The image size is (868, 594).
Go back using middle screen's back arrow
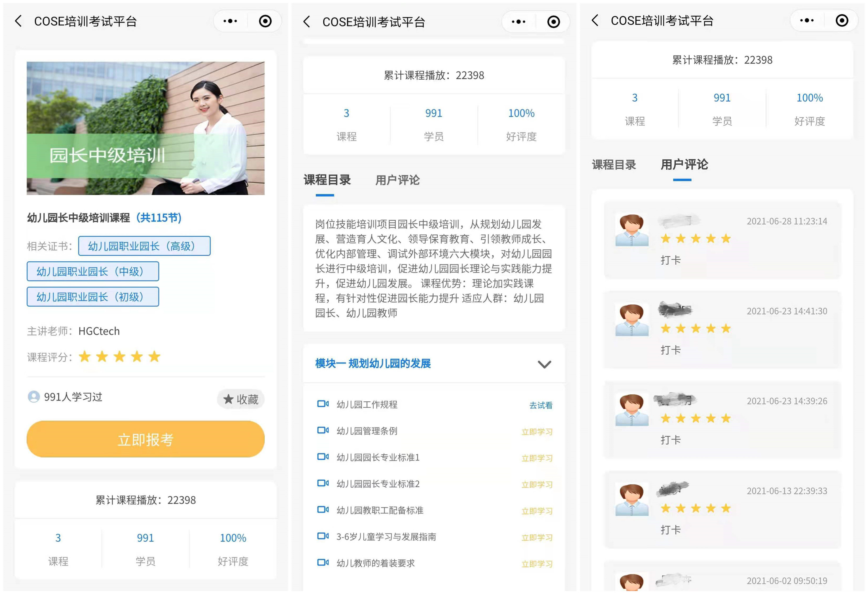[x=307, y=22]
